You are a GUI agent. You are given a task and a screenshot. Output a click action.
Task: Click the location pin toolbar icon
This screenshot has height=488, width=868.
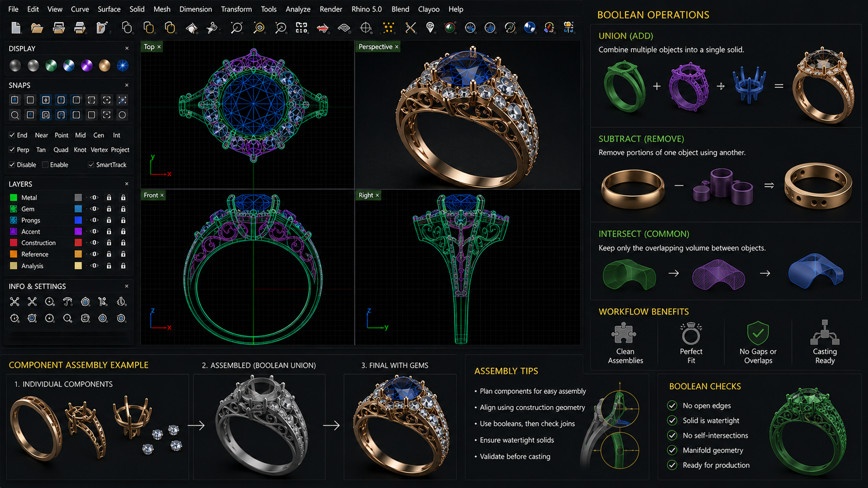click(x=430, y=28)
